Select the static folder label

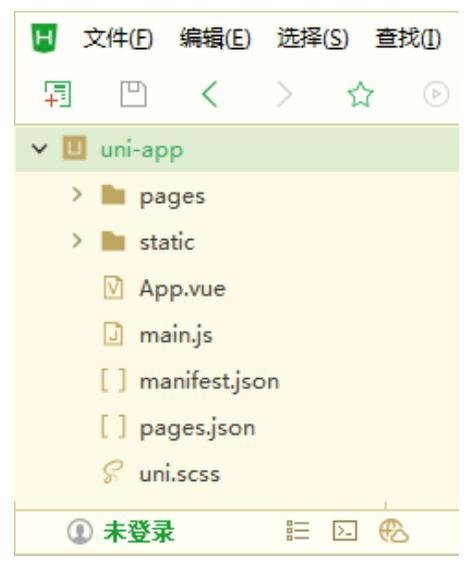pos(167,242)
